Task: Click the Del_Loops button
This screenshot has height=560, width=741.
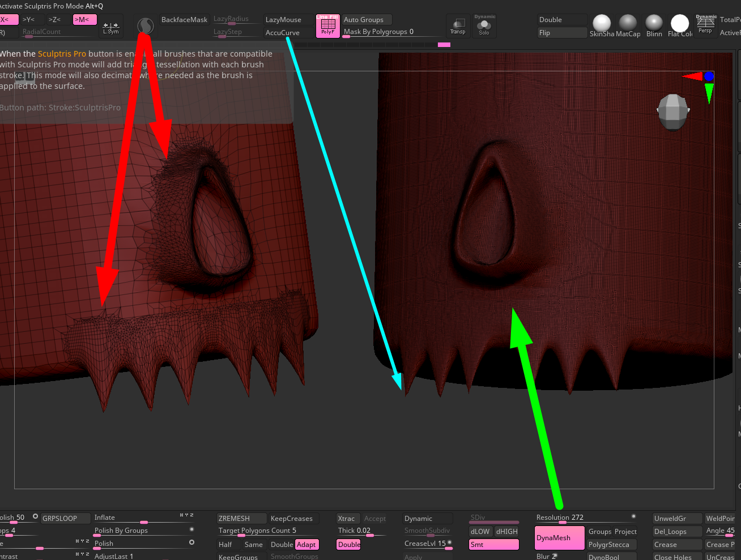Action: tap(676, 532)
